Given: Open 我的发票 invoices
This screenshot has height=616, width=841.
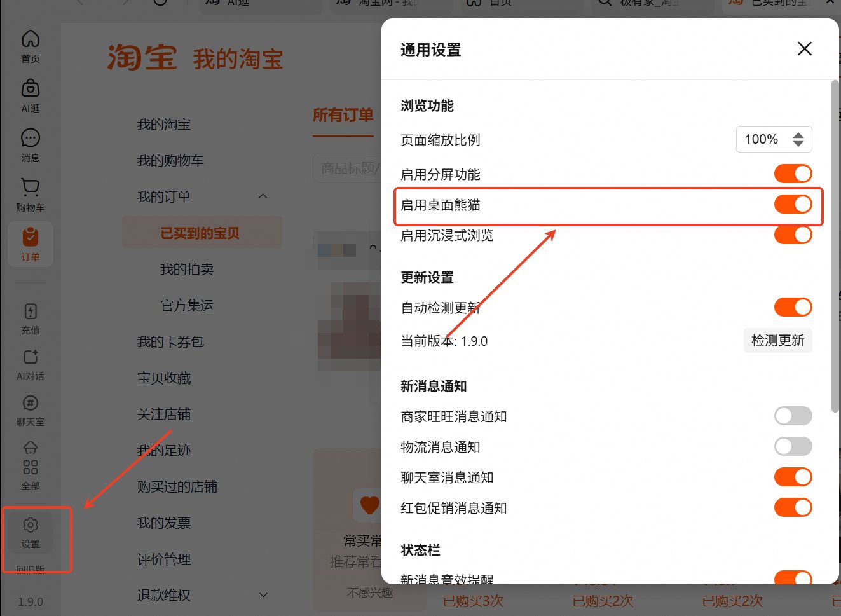Looking at the screenshot, I should click(x=164, y=523).
